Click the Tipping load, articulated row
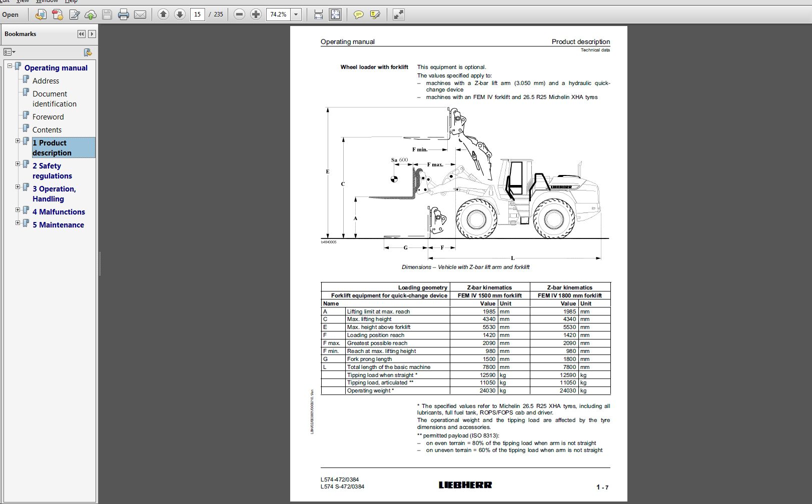Screen dimensions: 812x504 click(466, 382)
